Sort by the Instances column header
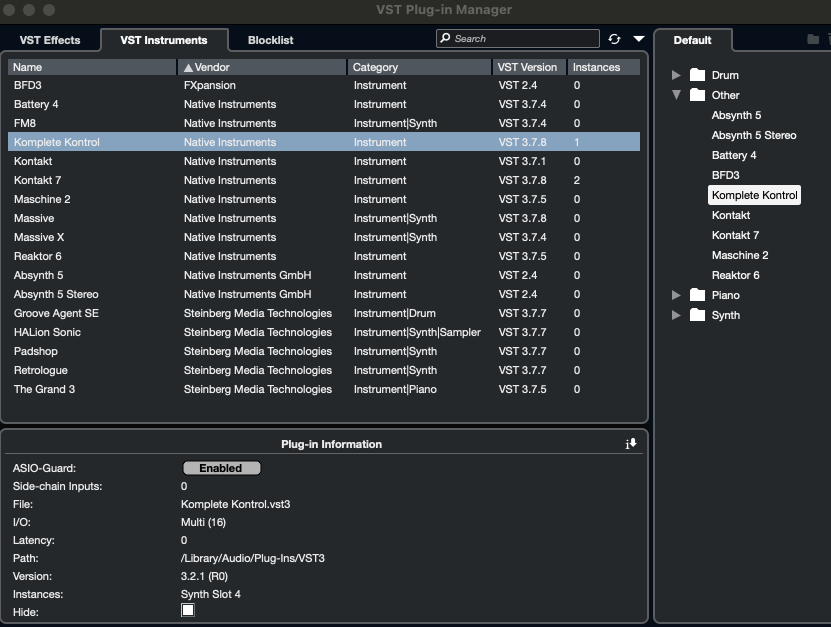 [604, 67]
